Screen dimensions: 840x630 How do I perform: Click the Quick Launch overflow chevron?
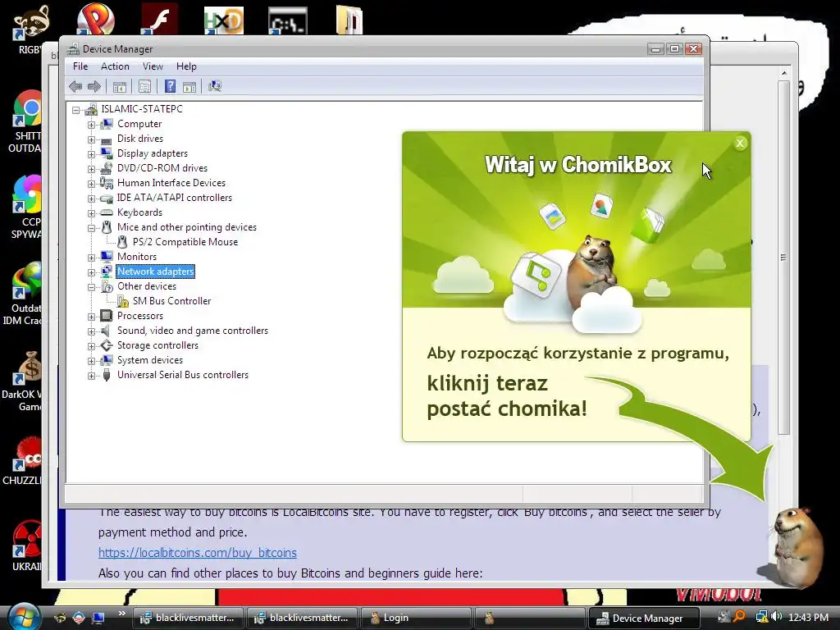pos(121,614)
